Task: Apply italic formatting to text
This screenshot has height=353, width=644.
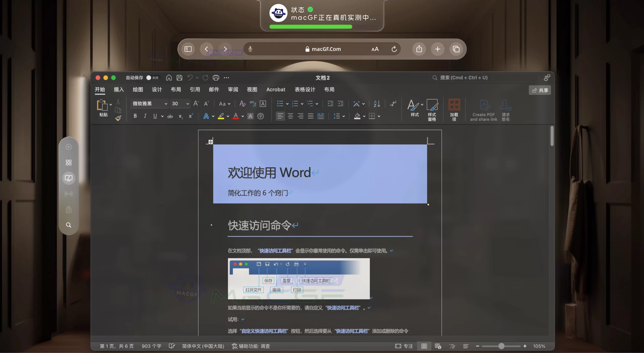Action: pyautogui.click(x=145, y=116)
